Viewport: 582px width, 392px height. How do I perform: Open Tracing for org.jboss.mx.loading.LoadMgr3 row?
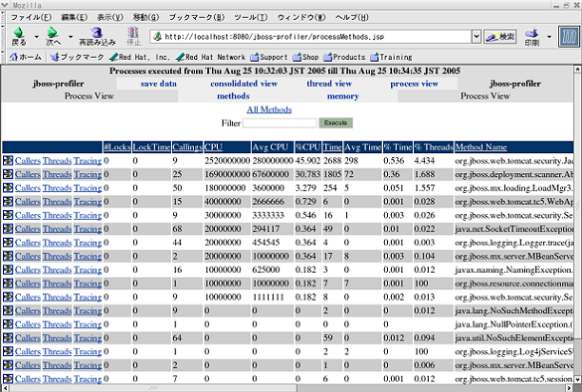pos(88,188)
